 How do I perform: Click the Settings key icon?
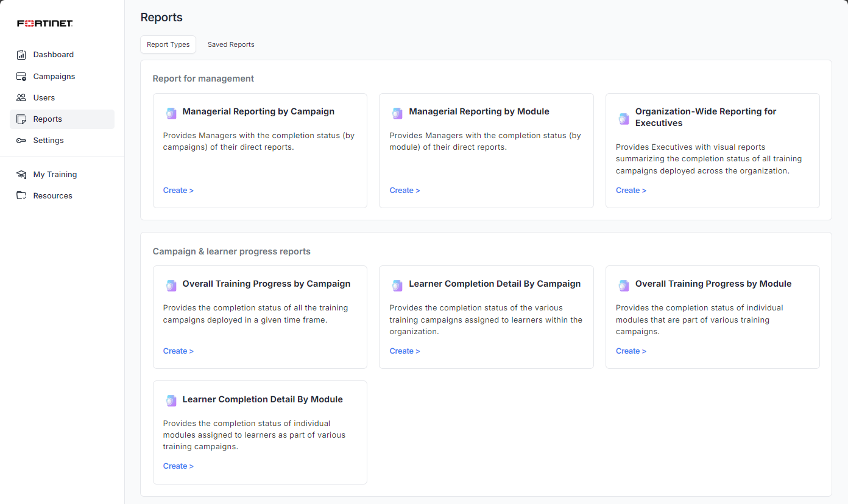point(21,141)
